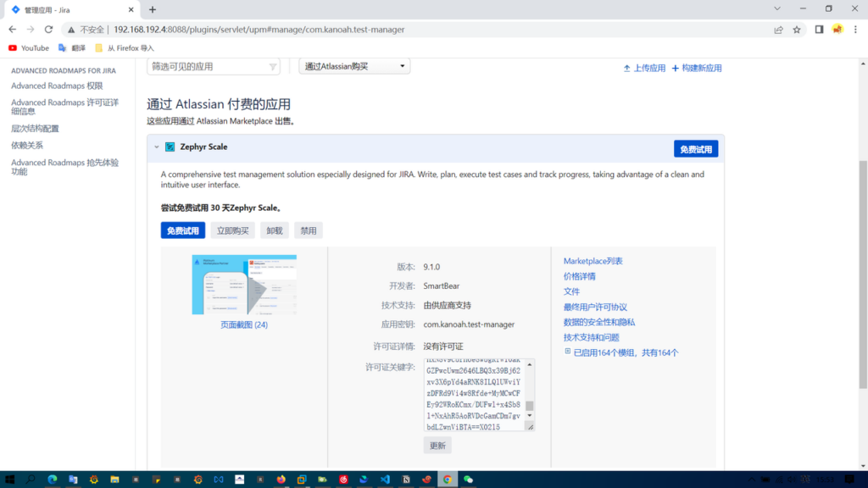
Task: Open a new browser tab
Action: click(x=153, y=9)
